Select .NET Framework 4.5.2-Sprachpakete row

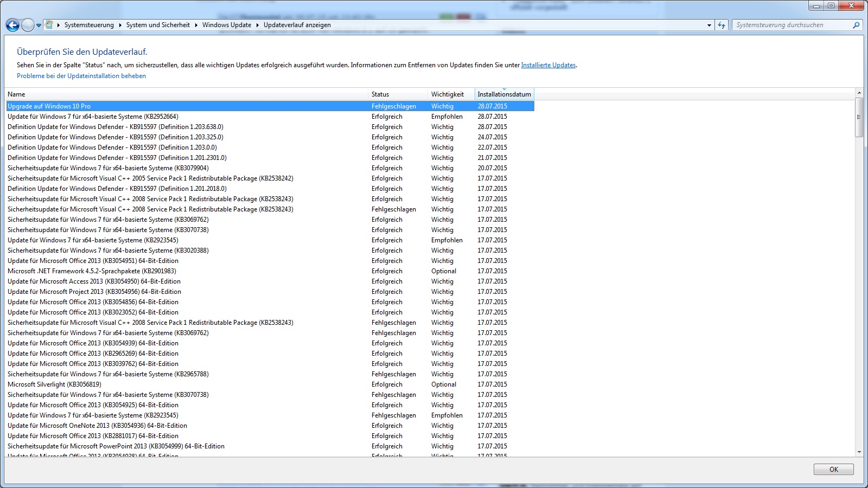pyautogui.click(x=270, y=271)
